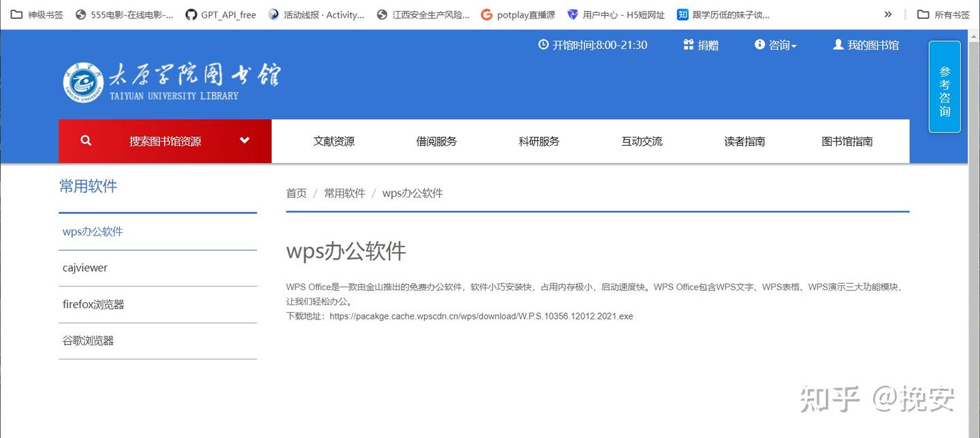Click the info icon next to 咨询
The image size is (980, 438).
point(760,44)
